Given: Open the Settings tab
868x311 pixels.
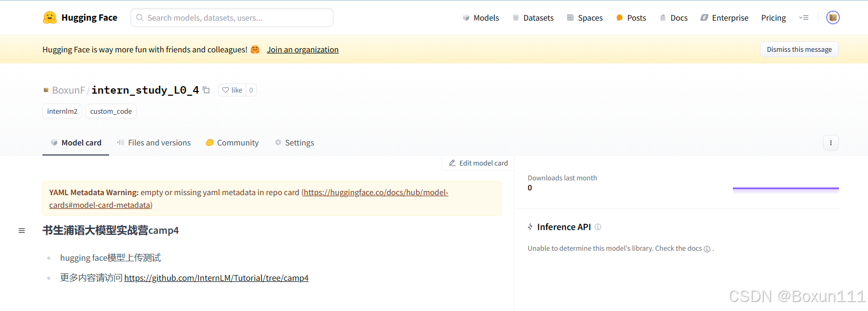Looking at the screenshot, I should [x=294, y=143].
